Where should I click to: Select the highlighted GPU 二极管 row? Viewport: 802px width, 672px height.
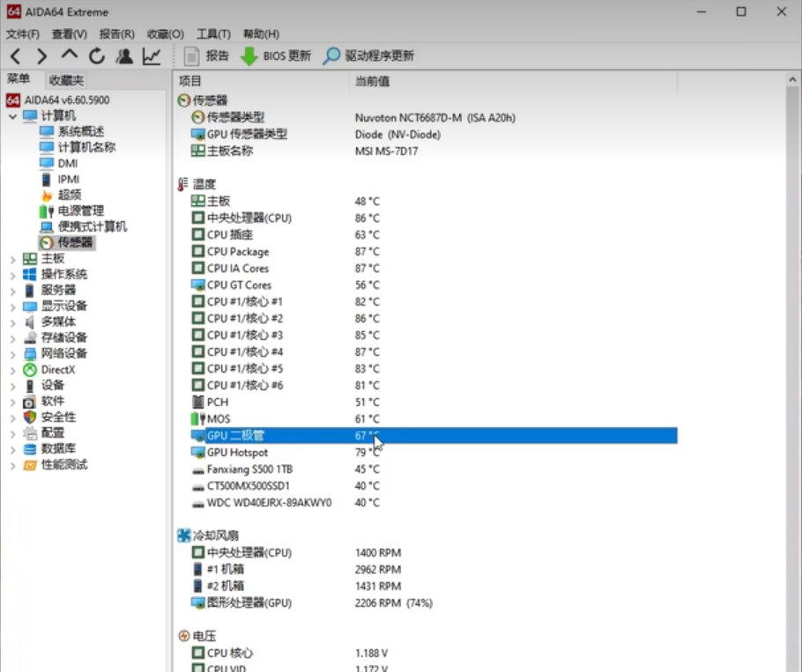[x=434, y=435]
